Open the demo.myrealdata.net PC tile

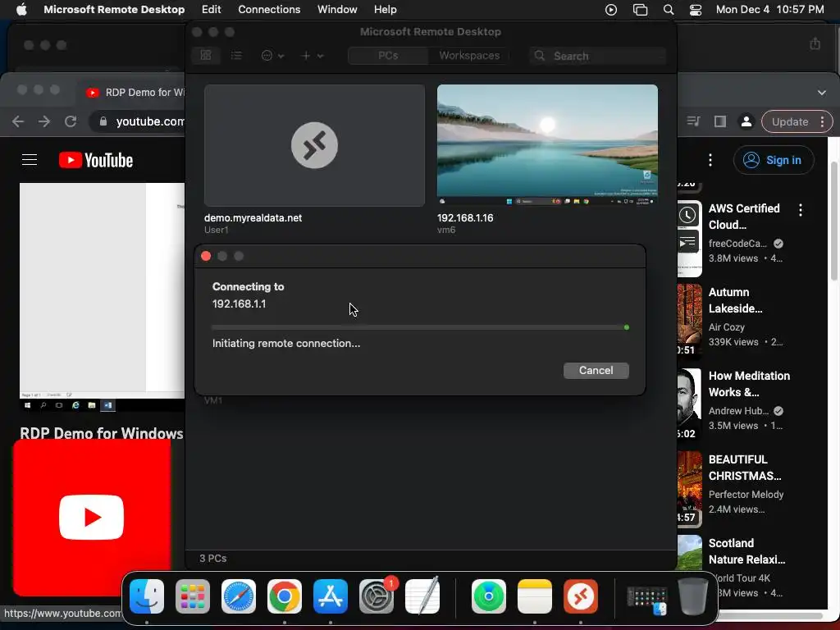tap(314, 145)
